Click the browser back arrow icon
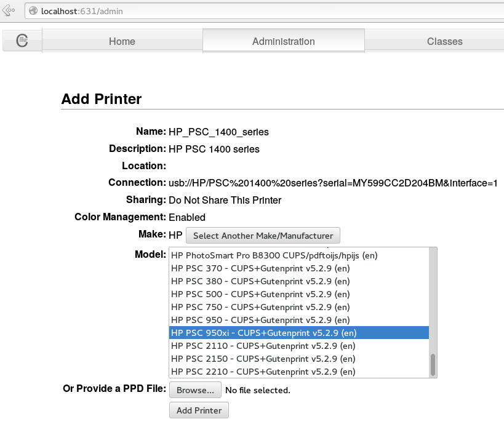The width and height of the screenshot is (504, 435). (x=9, y=10)
